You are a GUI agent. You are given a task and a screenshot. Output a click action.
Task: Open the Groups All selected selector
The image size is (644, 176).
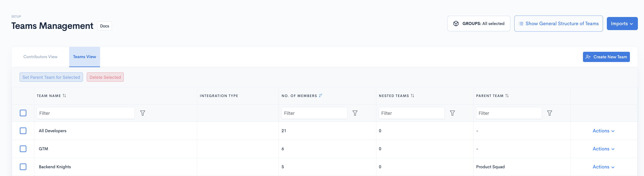pyautogui.click(x=478, y=24)
